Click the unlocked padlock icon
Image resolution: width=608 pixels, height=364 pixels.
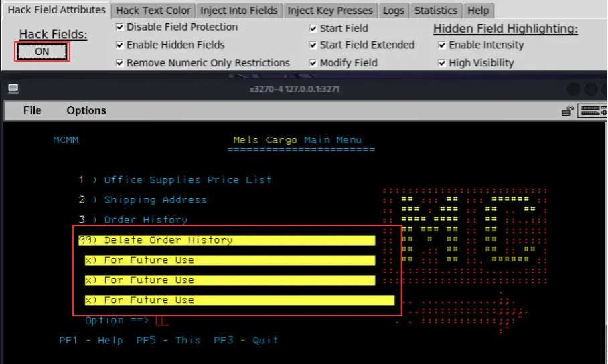(x=568, y=111)
